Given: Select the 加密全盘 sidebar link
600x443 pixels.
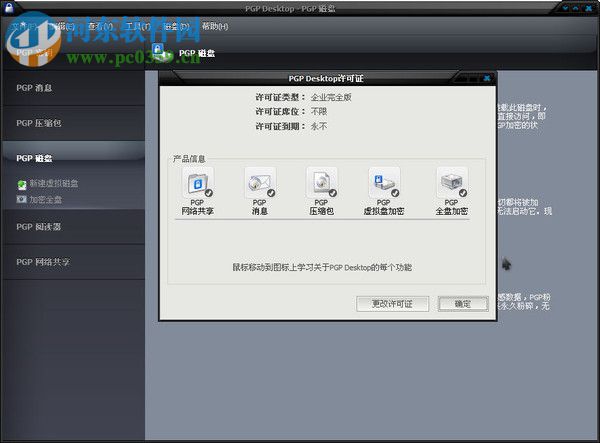Looking at the screenshot, I should (x=46, y=199).
